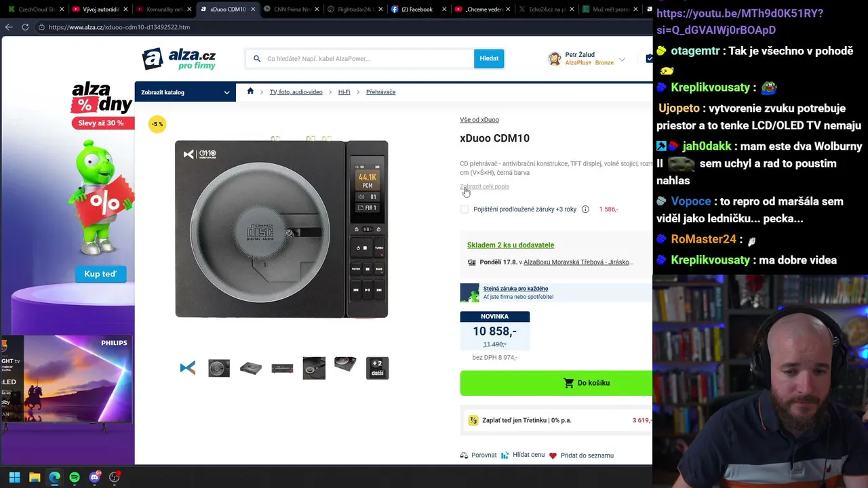Select the angled player thumbnail
This screenshot has height=488, width=868.
(x=251, y=368)
